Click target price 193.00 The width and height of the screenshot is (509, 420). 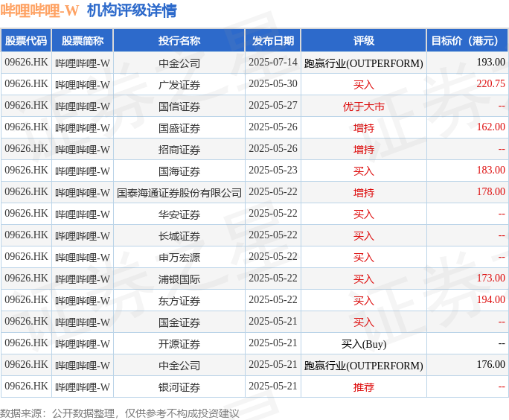(x=491, y=62)
